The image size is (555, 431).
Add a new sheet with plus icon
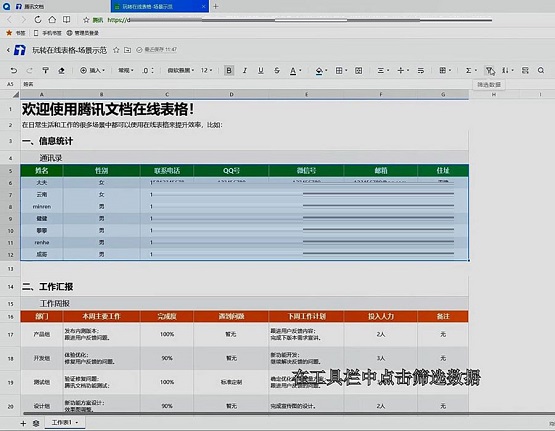click(23, 423)
